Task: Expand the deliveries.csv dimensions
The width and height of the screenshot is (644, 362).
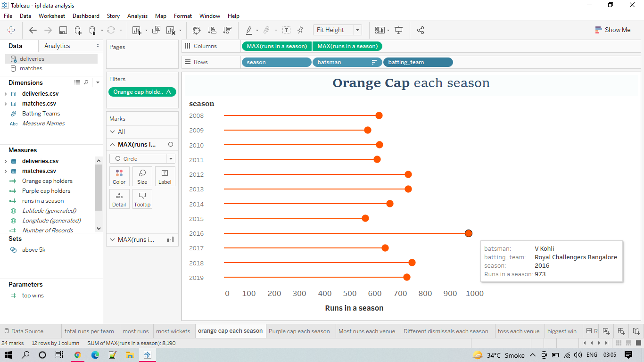Action: [5, 93]
